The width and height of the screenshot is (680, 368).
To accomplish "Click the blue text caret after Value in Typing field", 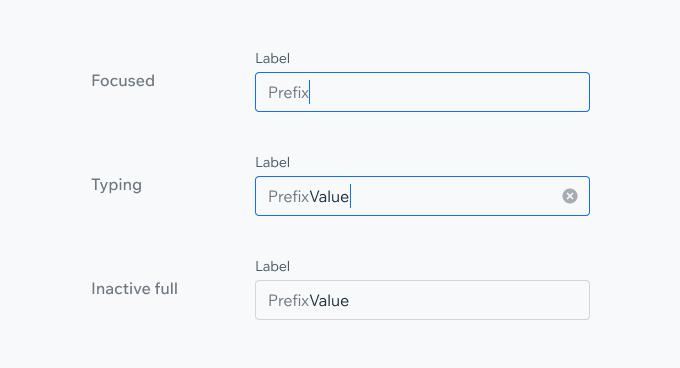I will tap(350, 196).
